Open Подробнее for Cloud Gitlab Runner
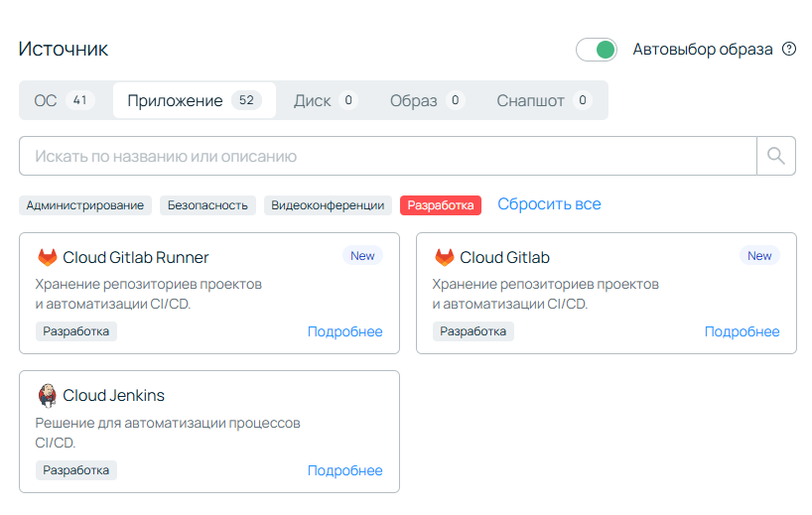The image size is (812, 515). pos(344,331)
